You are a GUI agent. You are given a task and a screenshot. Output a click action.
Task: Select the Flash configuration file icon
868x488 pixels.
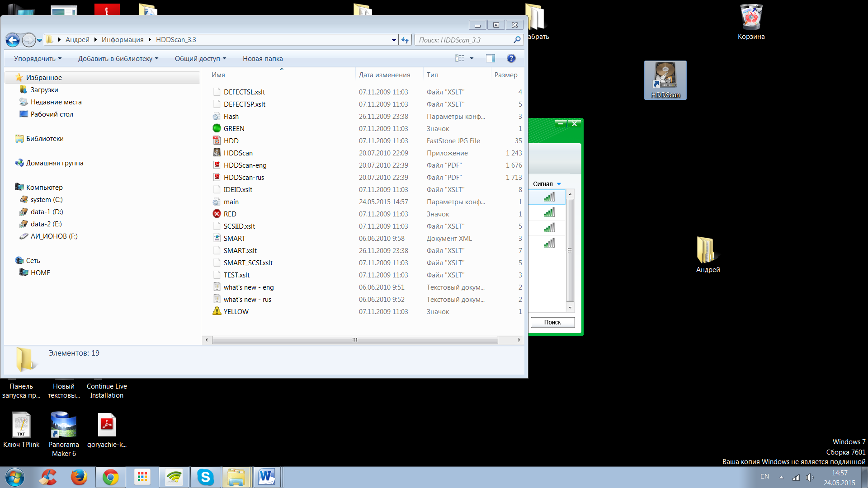click(217, 116)
